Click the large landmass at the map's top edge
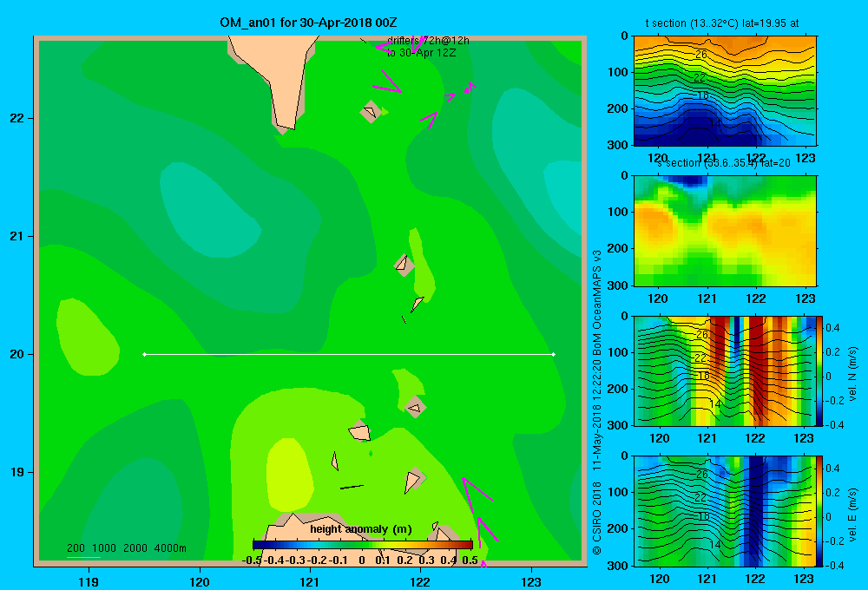 (x=277, y=77)
